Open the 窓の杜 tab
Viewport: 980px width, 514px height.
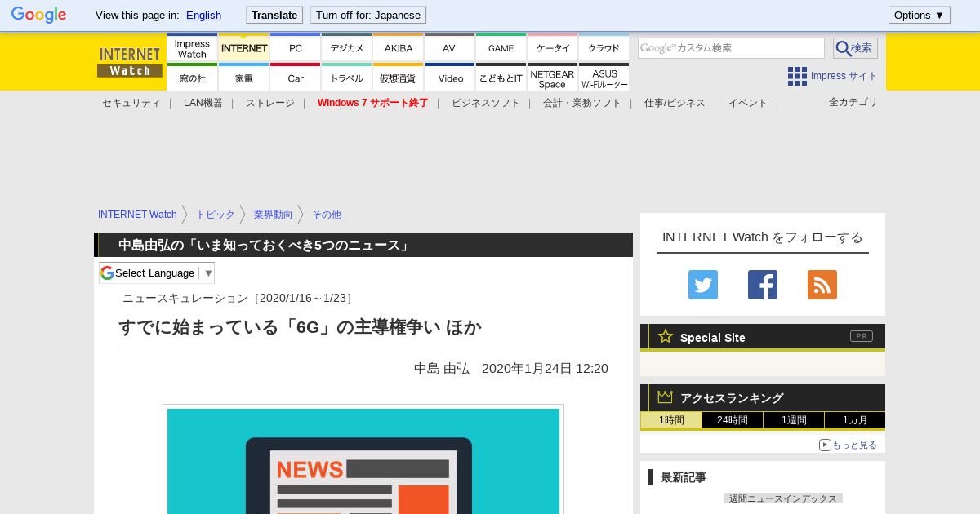coord(192,78)
